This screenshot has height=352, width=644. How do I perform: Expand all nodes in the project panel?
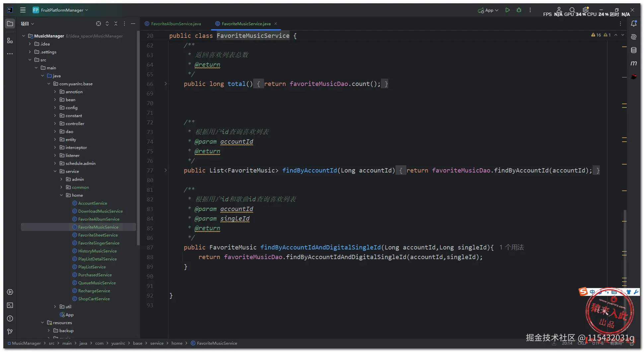tap(107, 24)
